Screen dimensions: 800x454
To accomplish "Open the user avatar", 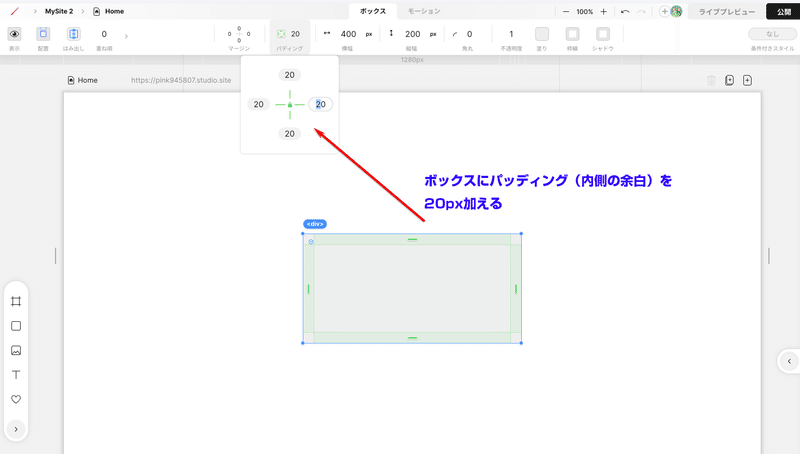I will (677, 12).
